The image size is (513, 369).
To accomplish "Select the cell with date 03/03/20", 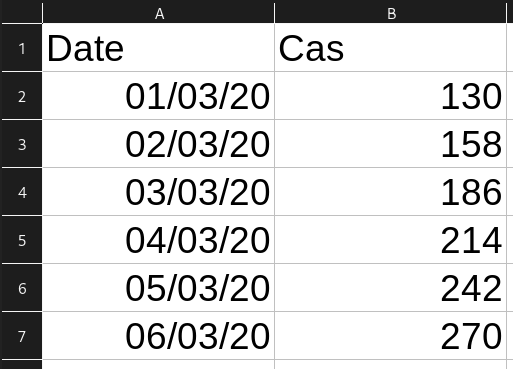I will (159, 192).
